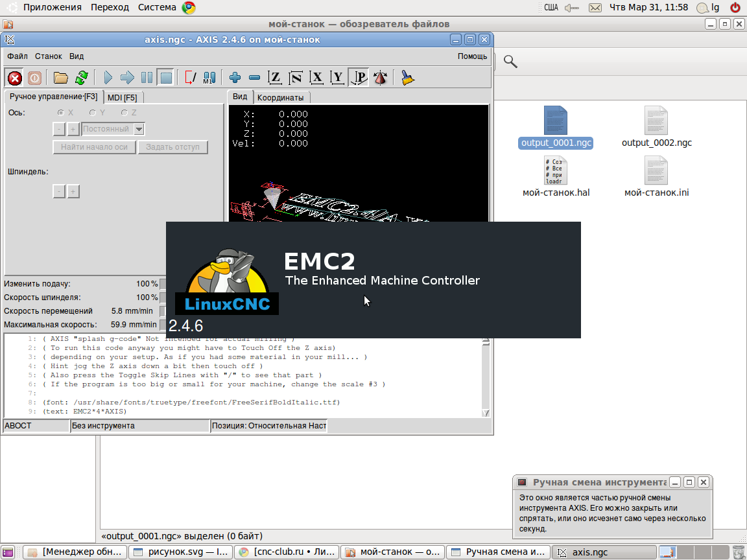Image resolution: width=747 pixels, height=560 pixels.
Task: Toggle skip lines with slash icon
Action: click(x=191, y=78)
